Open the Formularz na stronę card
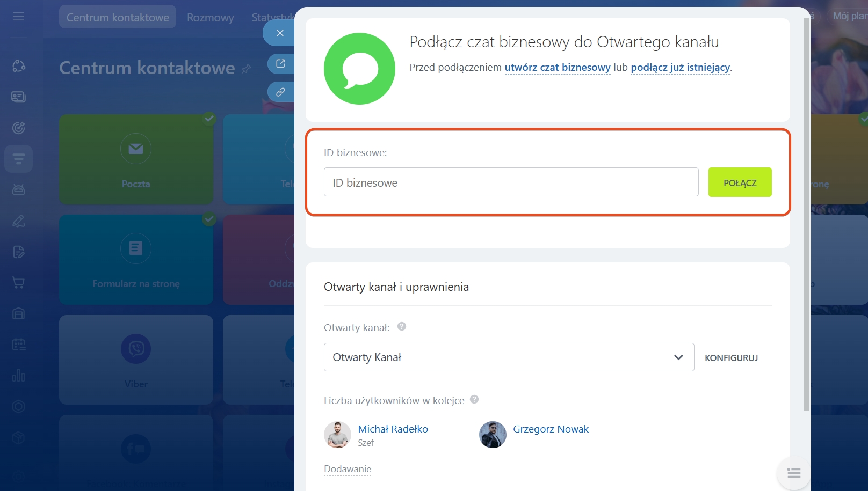 point(136,260)
